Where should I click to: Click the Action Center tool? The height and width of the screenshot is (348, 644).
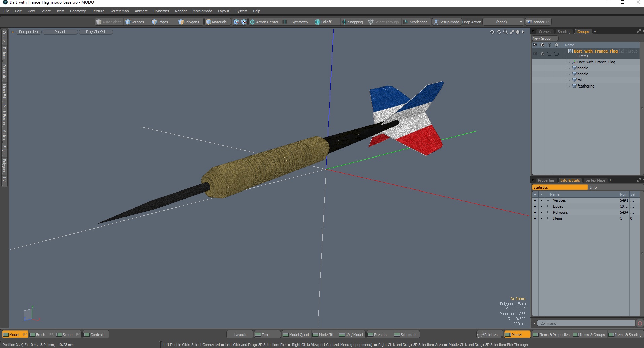tap(264, 22)
